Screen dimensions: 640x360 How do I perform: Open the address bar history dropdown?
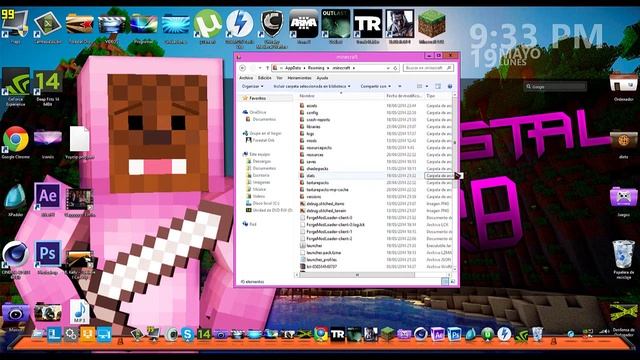[x=388, y=68]
